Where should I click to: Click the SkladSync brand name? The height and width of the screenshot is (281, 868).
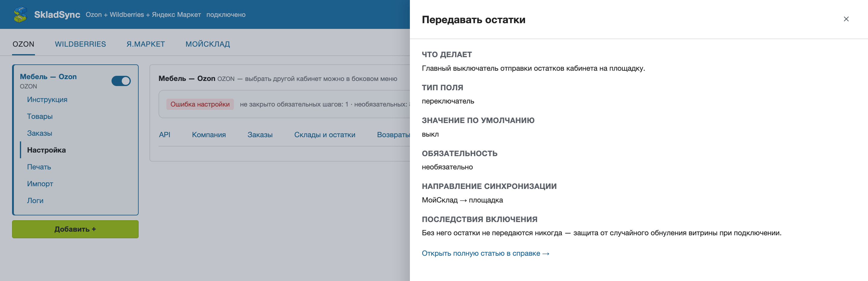[x=57, y=14]
